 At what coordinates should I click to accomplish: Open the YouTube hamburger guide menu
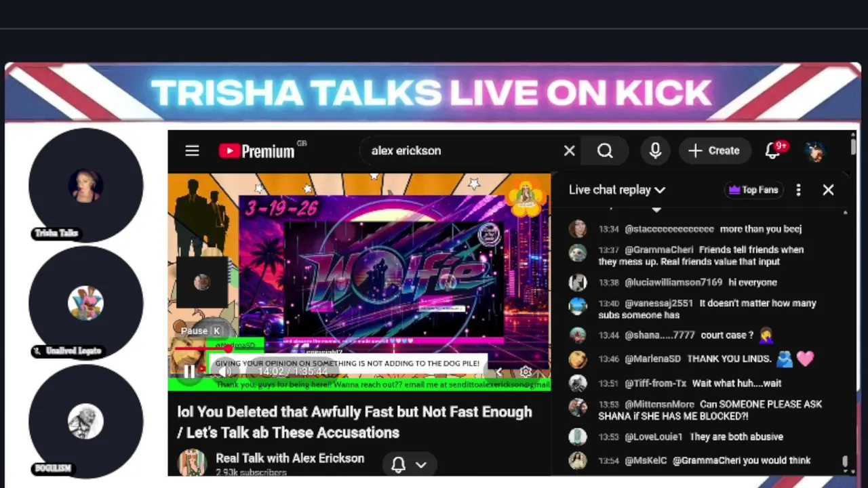tap(192, 150)
